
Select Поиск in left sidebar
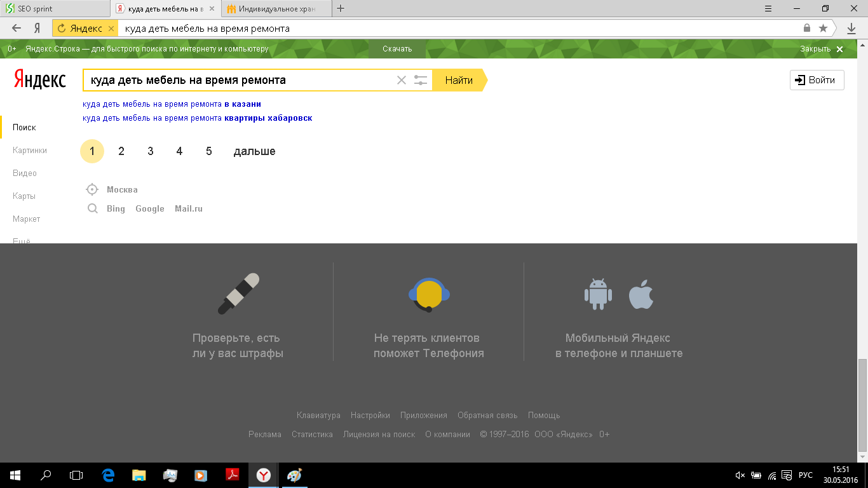point(24,128)
